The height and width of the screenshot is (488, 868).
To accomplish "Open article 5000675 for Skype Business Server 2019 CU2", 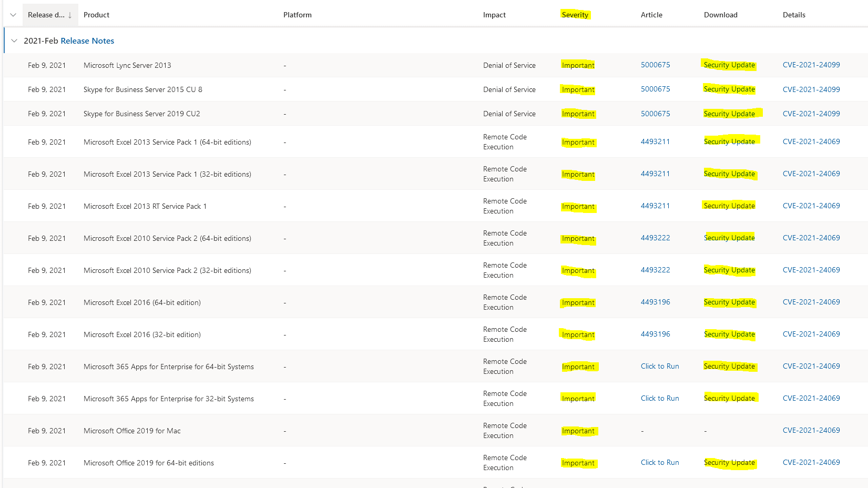I will pyautogui.click(x=656, y=114).
